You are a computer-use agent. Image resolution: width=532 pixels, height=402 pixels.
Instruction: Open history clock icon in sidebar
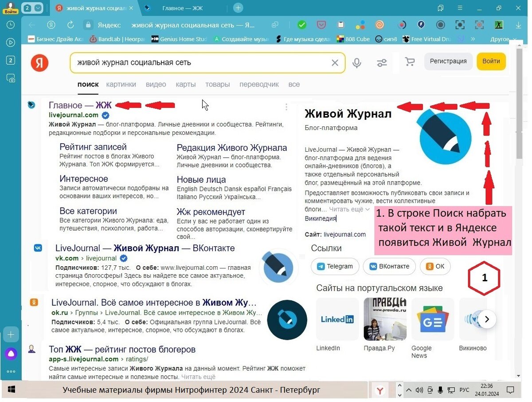pyautogui.click(x=11, y=25)
